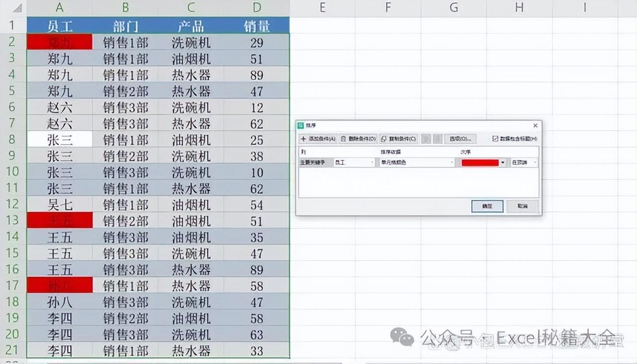Click the 销量 header cell

pos(257,25)
